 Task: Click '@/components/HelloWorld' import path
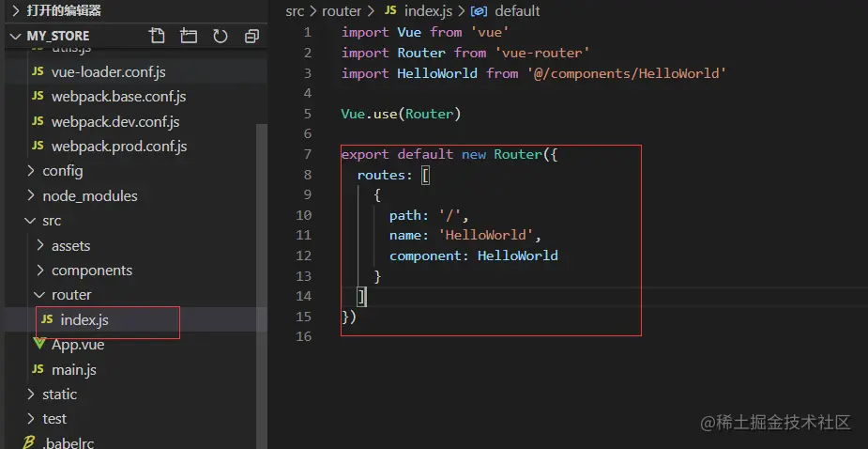(x=627, y=73)
